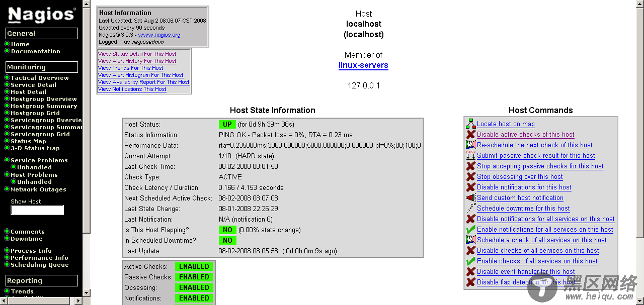Click the green bullet next to Process Info
Image resolution: width=644 pixels, height=305 pixels.
(7, 251)
